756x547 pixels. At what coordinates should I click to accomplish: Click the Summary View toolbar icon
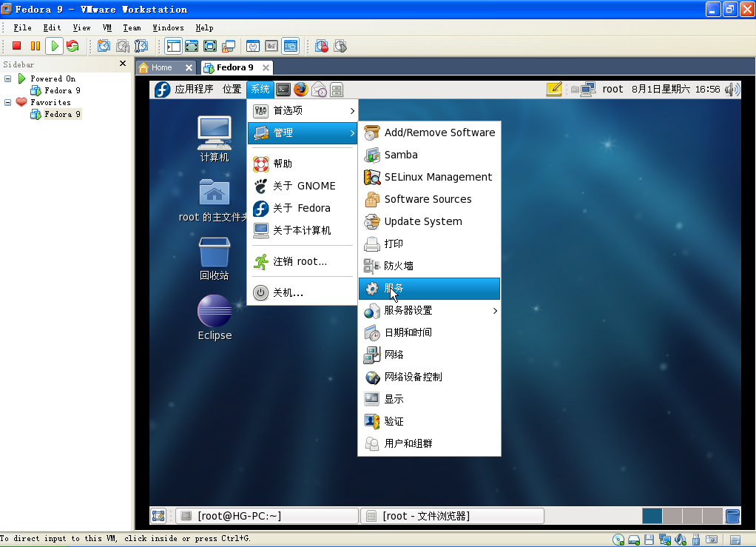[253, 46]
